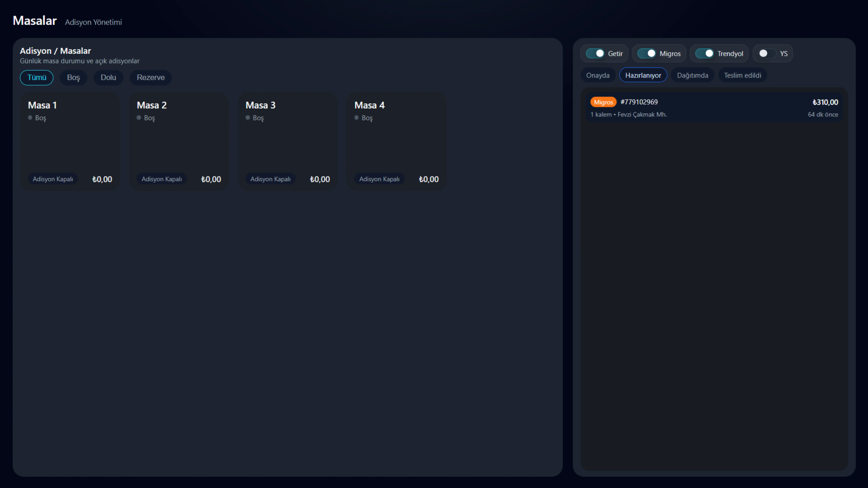Screen dimensions: 868x488
Task: Select the Tümü filter tab
Action: coord(37,78)
